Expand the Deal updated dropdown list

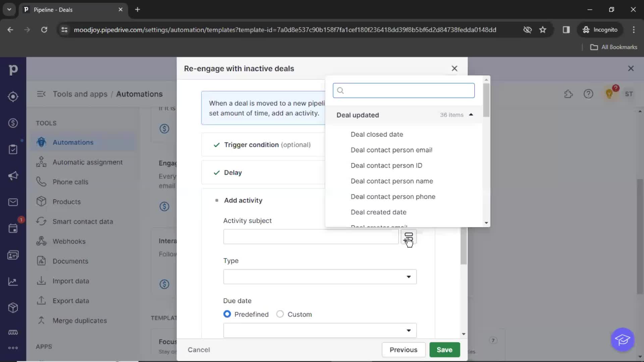pos(471,115)
